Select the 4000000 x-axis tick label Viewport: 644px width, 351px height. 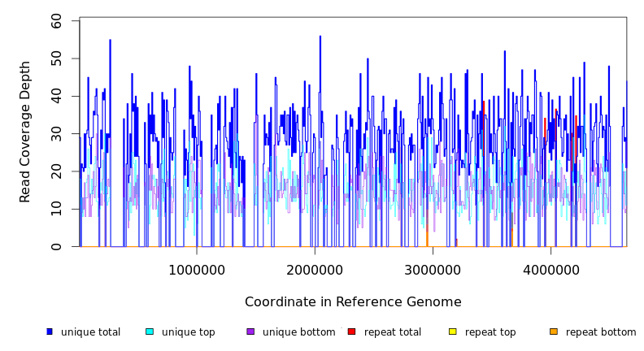[550, 270]
